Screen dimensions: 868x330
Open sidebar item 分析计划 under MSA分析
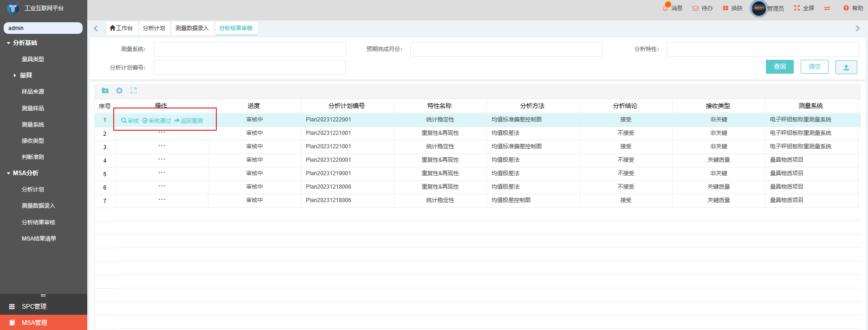(33, 190)
